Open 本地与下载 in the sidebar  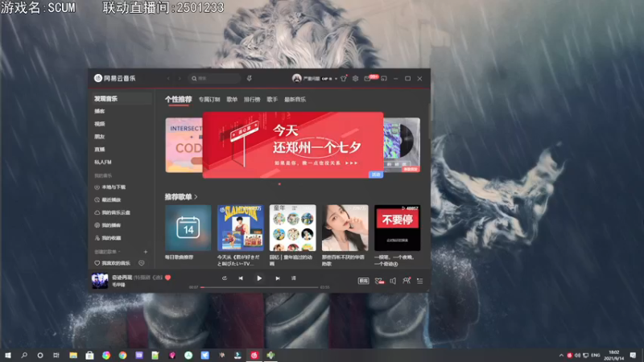click(x=110, y=187)
